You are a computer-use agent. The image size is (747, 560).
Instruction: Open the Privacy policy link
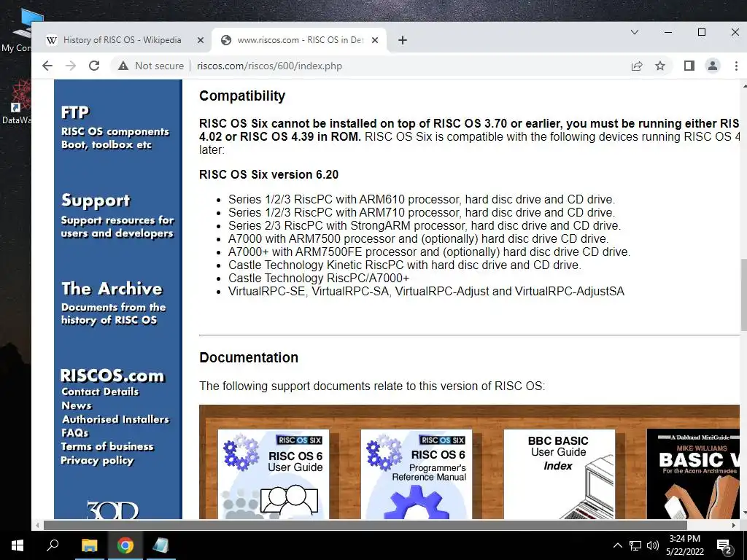(97, 461)
